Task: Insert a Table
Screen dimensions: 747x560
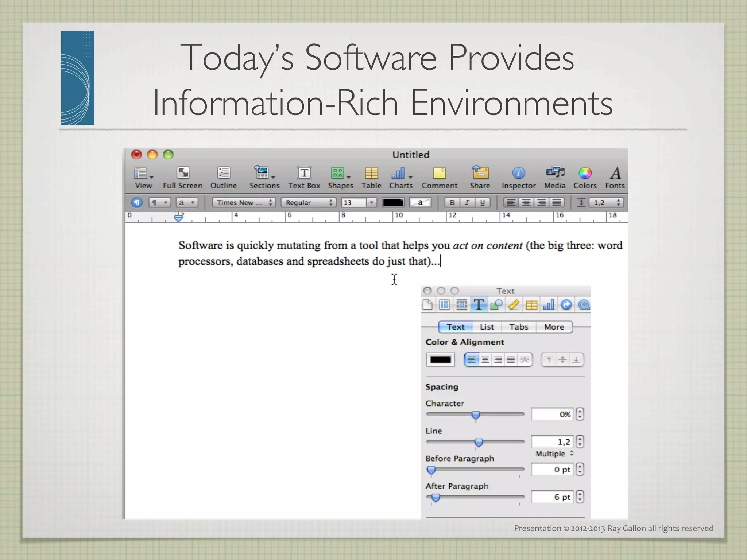Action: (x=371, y=178)
